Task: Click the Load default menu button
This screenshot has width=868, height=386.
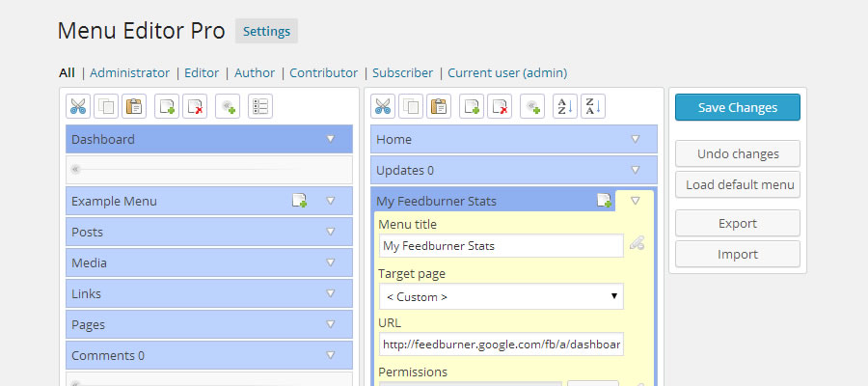Action: (737, 184)
